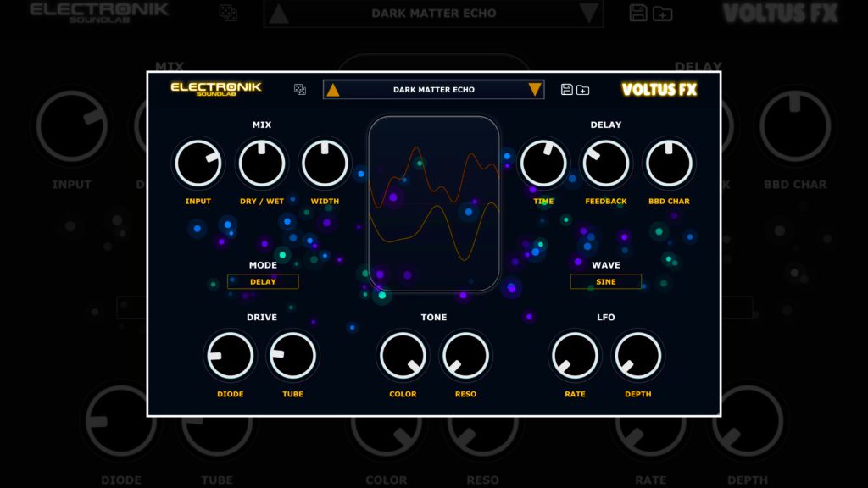Open the DARK MATTER ECHO preset selector
The image size is (868, 488).
[x=433, y=89]
